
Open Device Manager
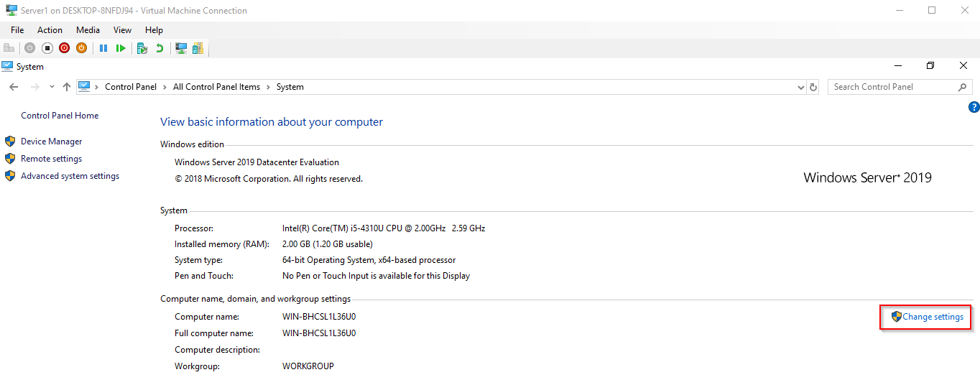click(x=51, y=142)
